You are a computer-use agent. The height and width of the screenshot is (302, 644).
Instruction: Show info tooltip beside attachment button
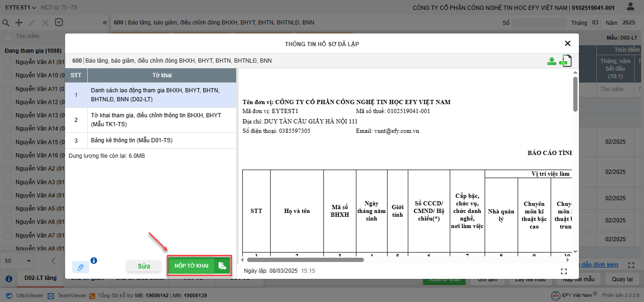click(94, 261)
